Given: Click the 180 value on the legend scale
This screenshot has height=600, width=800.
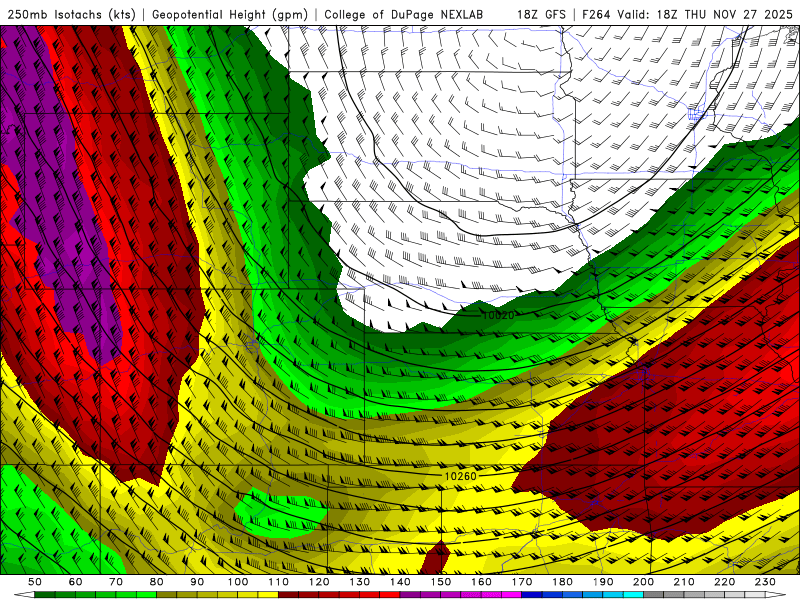Looking at the screenshot, I should (563, 582).
